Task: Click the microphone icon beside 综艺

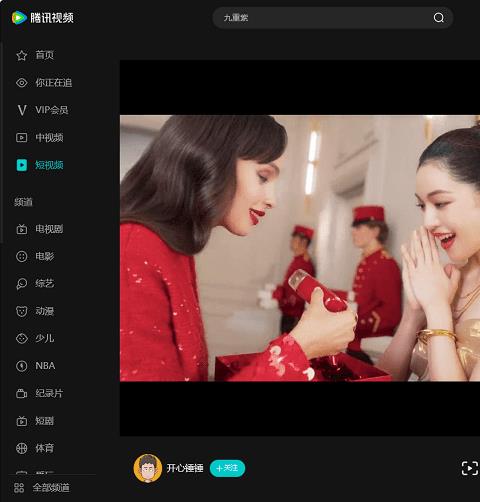Action: (x=22, y=284)
